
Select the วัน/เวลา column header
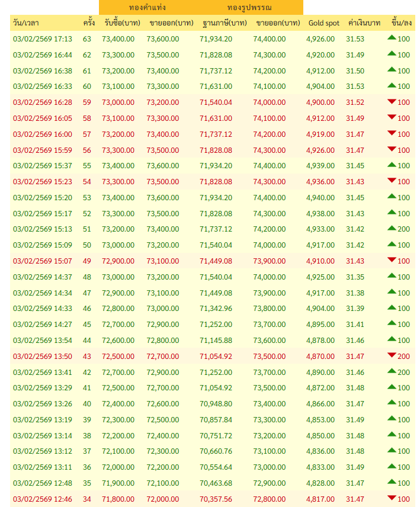(26, 23)
